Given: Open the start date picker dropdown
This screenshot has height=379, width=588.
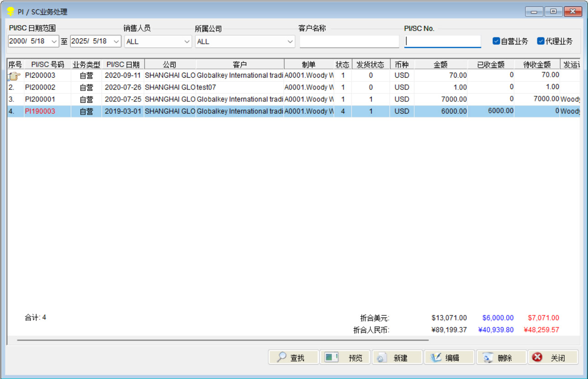Looking at the screenshot, I should (54, 41).
